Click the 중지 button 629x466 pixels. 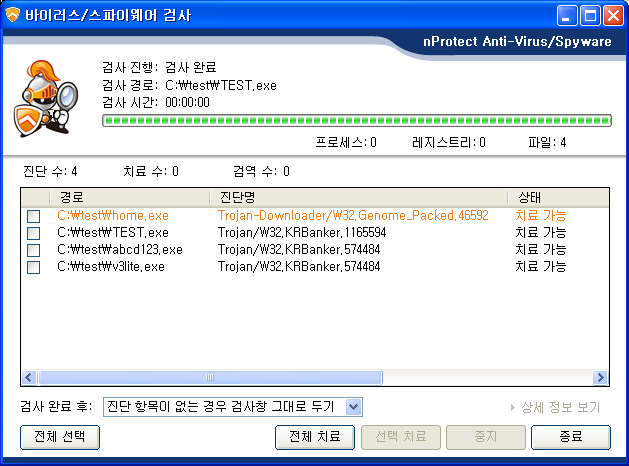click(x=486, y=437)
